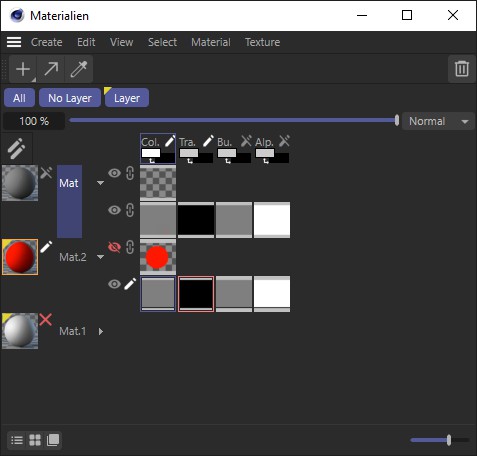Open the hamburger menu icon
Image resolution: width=477 pixels, height=456 pixels.
click(14, 42)
